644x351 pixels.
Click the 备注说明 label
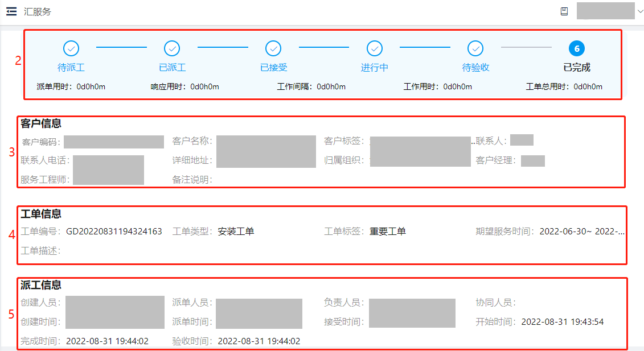(x=192, y=179)
